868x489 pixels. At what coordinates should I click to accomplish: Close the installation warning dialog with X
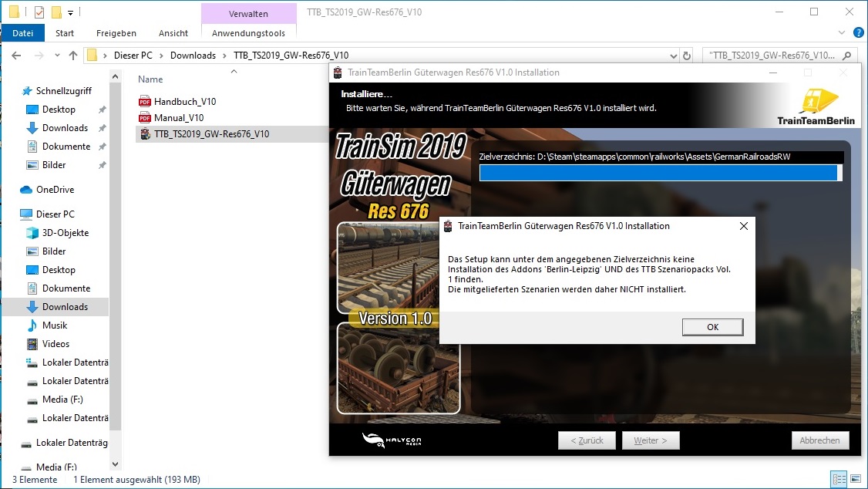coord(743,226)
